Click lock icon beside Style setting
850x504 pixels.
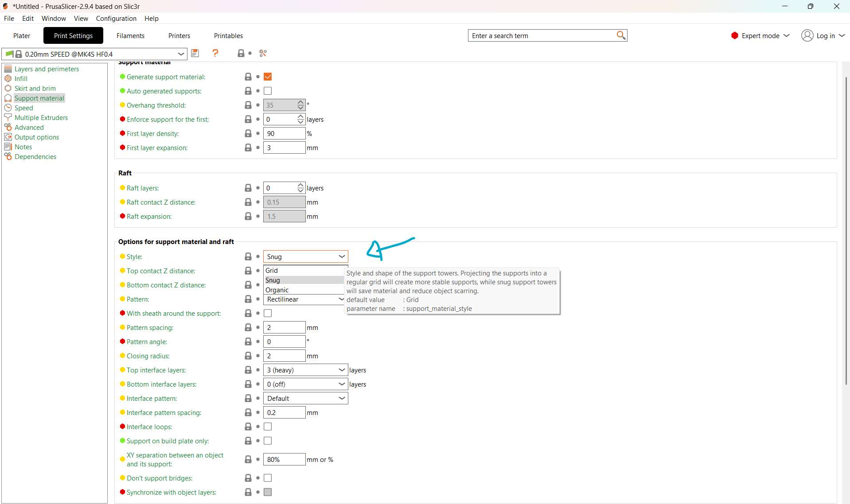(x=248, y=256)
